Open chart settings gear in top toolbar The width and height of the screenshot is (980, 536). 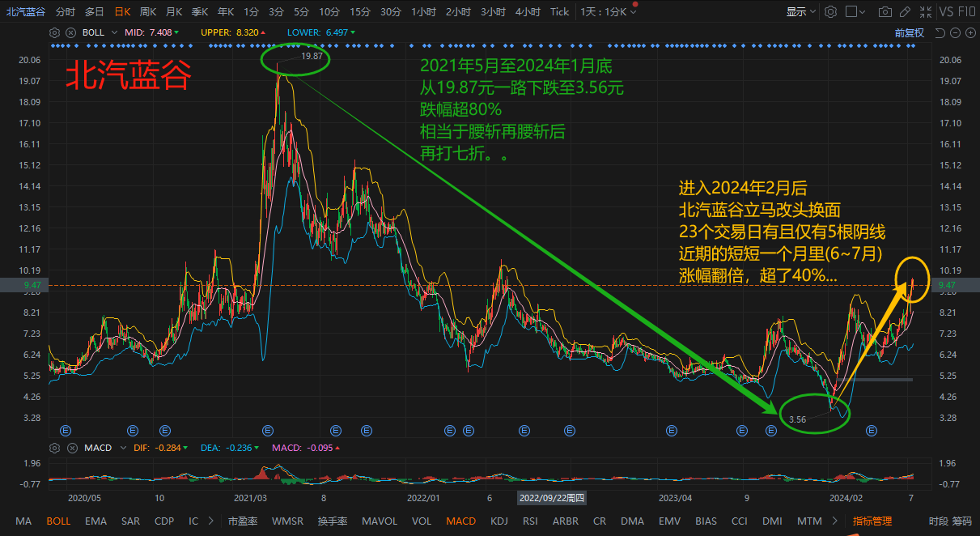point(830,12)
